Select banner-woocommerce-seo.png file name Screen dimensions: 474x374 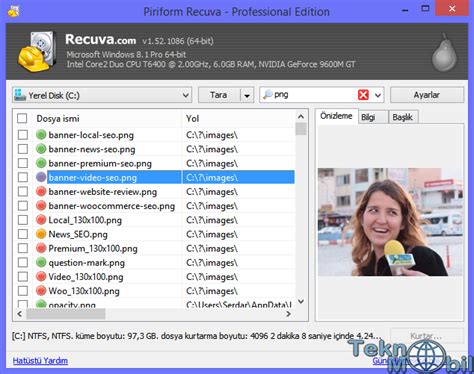click(x=112, y=206)
